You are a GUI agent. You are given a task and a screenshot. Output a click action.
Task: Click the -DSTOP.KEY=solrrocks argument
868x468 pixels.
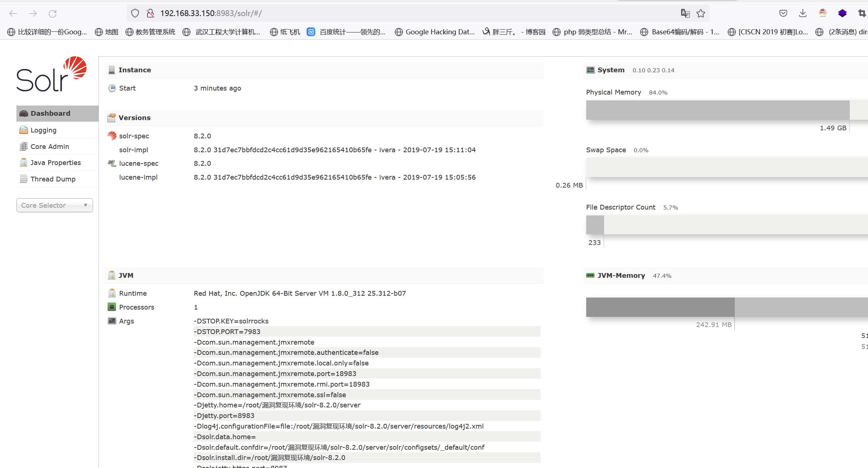click(x=231, y=321)
